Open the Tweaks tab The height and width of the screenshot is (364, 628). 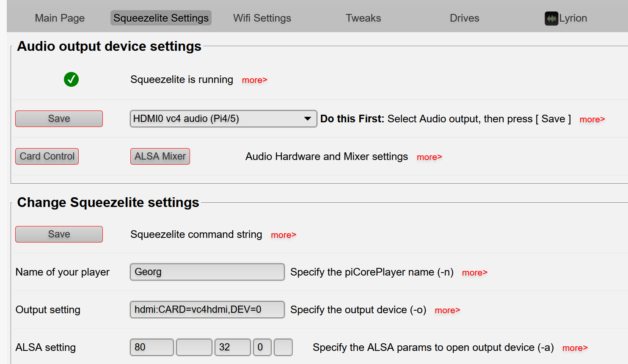[363, 18]
